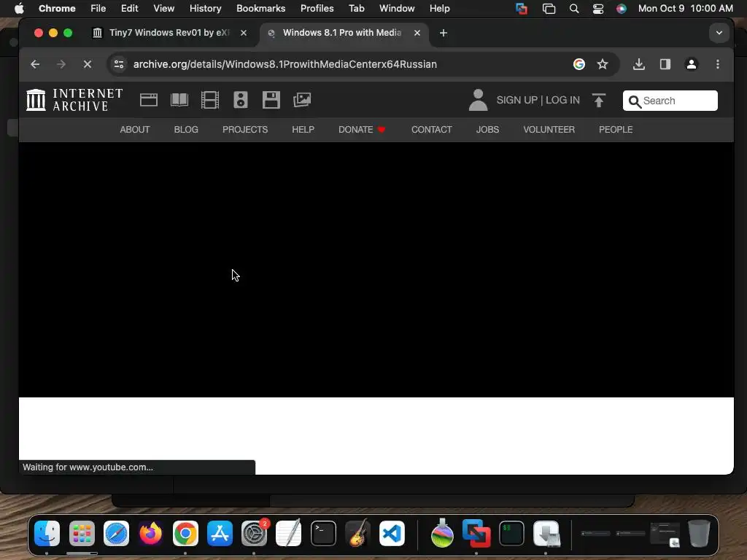Open Internet Archive home logo
Viewport: 747px width, 560px height.
[74, 100]
